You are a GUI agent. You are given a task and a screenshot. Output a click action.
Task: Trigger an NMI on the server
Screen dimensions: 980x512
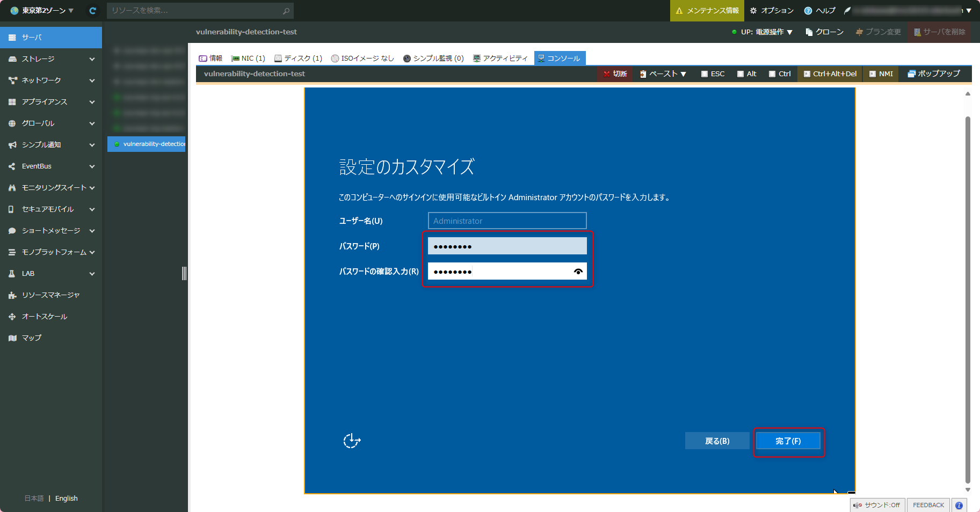[x=880, y=74]
